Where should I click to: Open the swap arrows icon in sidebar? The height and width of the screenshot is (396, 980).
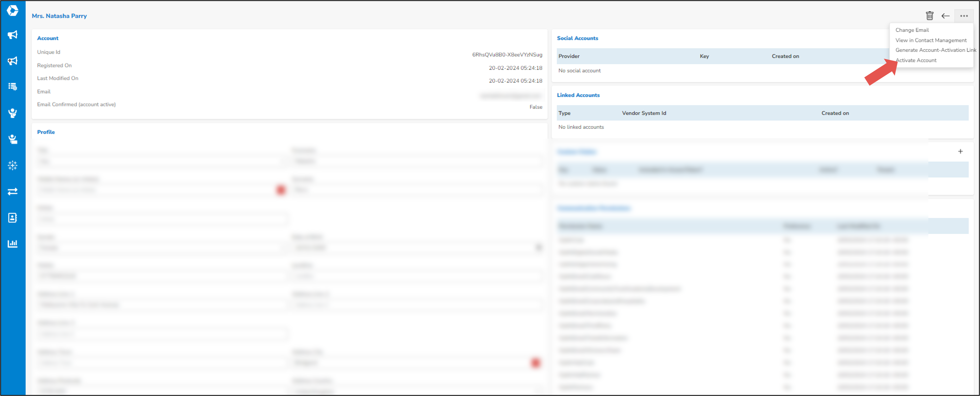13,192
